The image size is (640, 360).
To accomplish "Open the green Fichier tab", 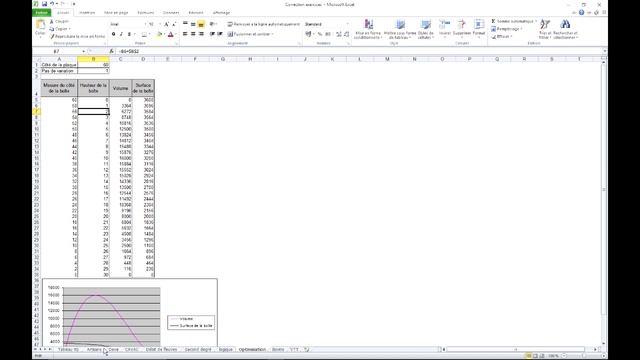I will pos(42,13).
